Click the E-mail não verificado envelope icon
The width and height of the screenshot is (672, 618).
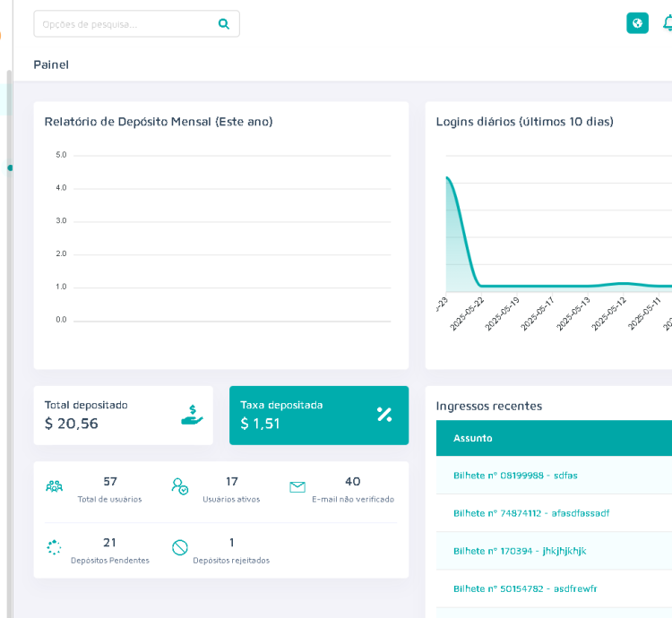(297, 486)
